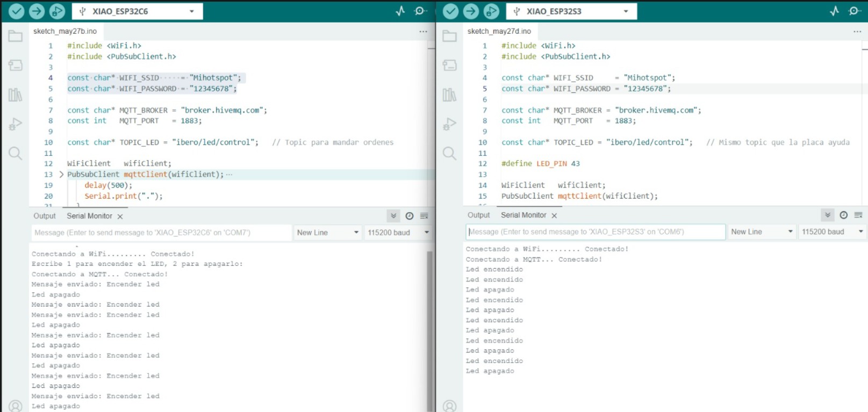Clear output in right Serial Monitor
This screenshot has width=868, height=412.
point(858,215)
